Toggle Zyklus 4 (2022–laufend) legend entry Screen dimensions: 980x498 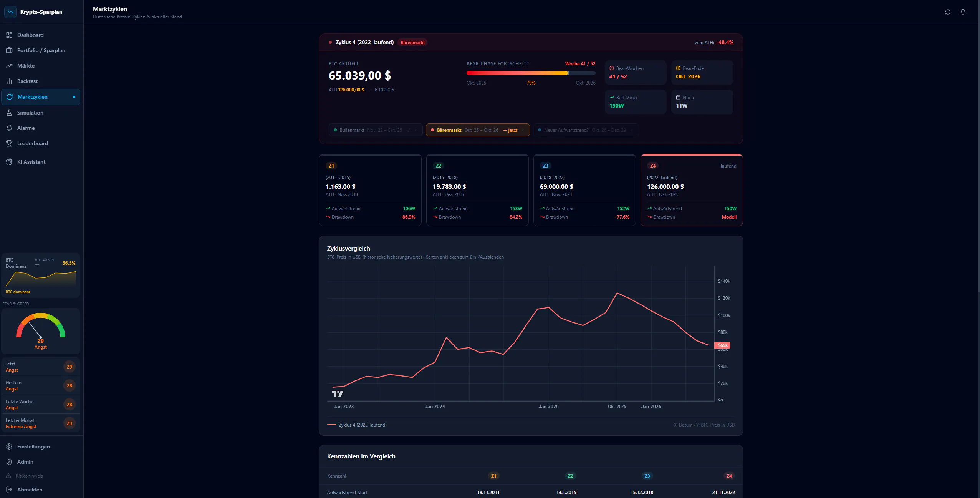coord(357,425)
